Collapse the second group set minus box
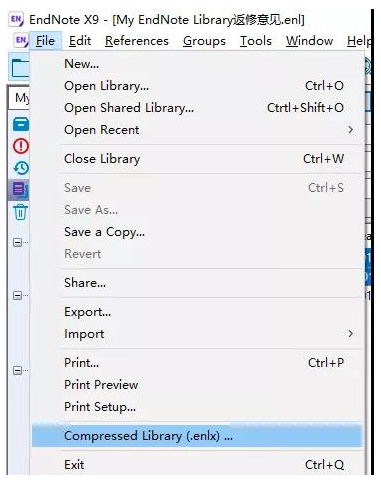The image size is (381, 484). pyautogui.click(x=17, y=295)
